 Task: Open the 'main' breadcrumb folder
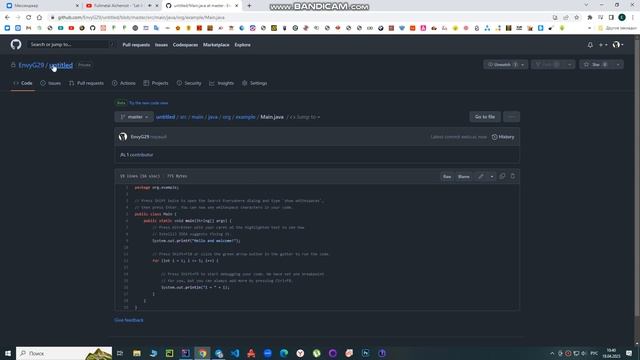coord(197,117)
